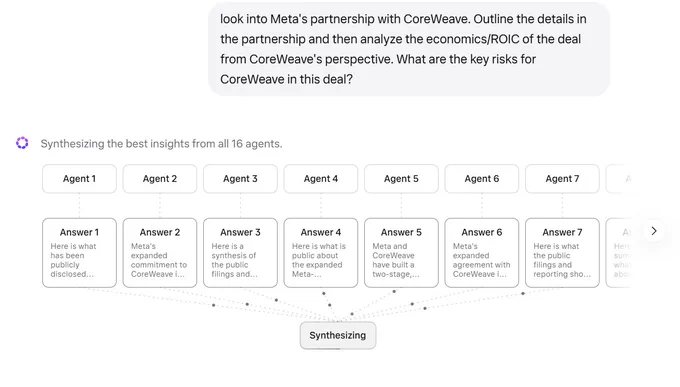Open the Answer 6 card
This screenshot has width=680, height=387.
click(482, 253)
